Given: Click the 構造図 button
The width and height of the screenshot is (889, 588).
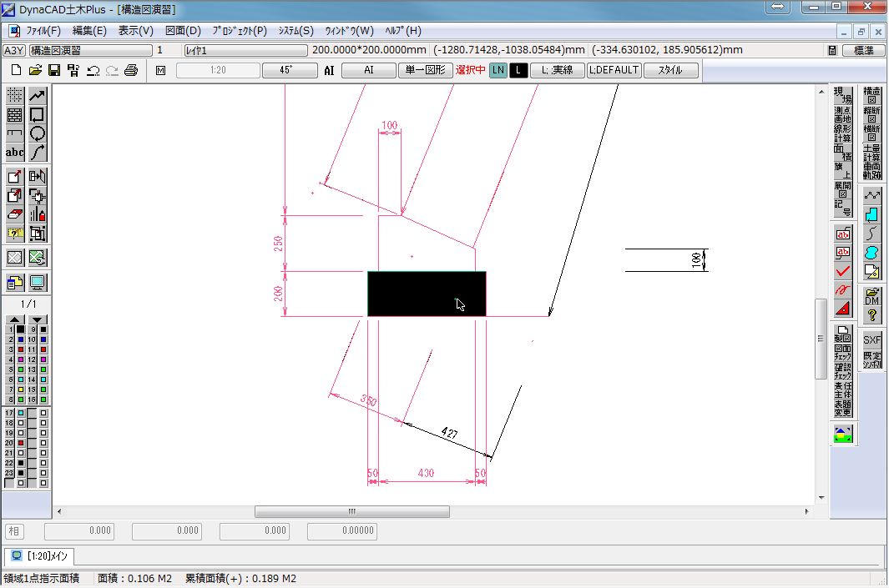Looking at the screenshot, I should (872, 95).
